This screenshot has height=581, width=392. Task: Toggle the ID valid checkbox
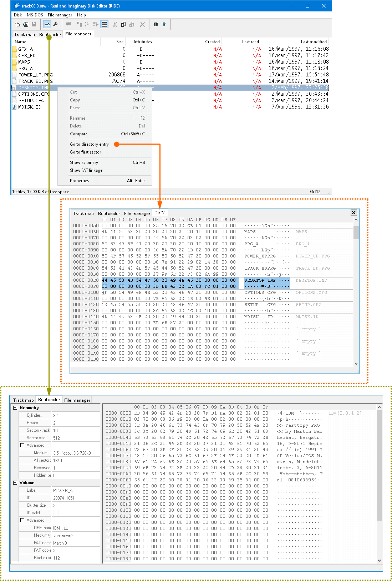(56, 512)
